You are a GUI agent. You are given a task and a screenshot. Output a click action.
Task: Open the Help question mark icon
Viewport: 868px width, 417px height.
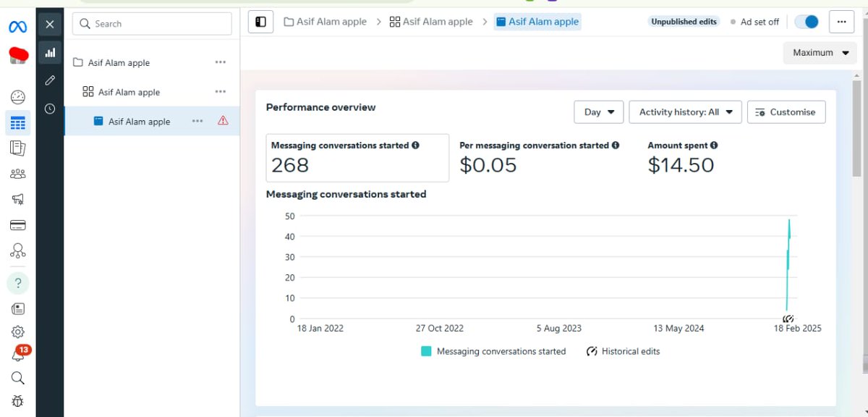(x=17, y=282)
